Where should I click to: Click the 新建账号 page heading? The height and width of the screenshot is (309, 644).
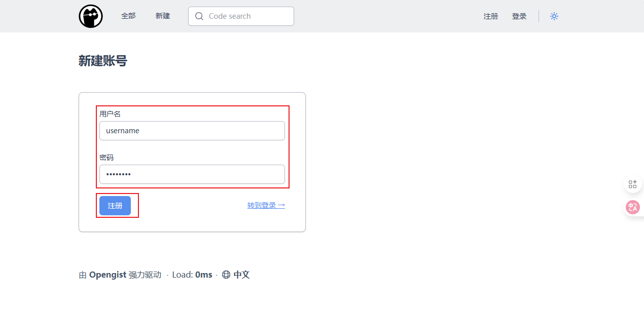[103, 61]
